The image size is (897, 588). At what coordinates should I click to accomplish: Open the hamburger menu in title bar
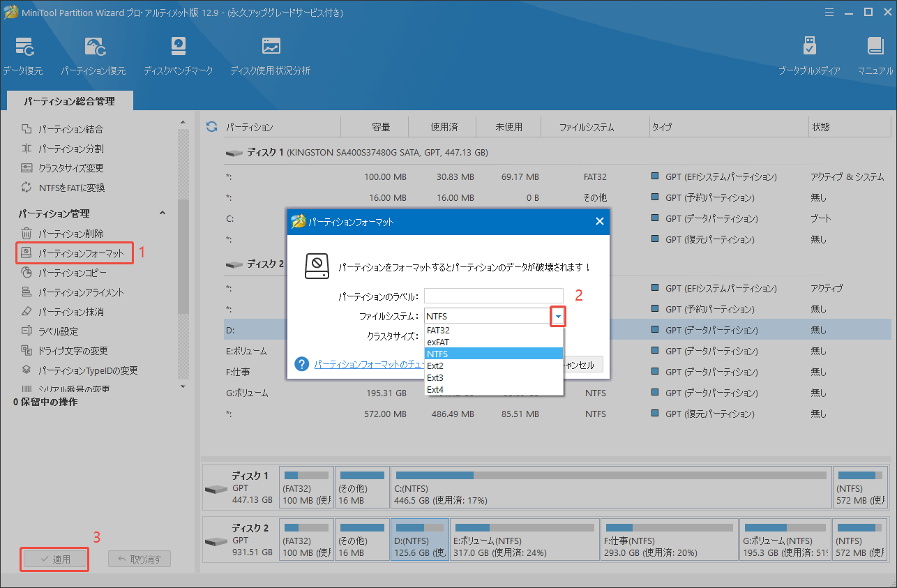click(x=829, y=12)
